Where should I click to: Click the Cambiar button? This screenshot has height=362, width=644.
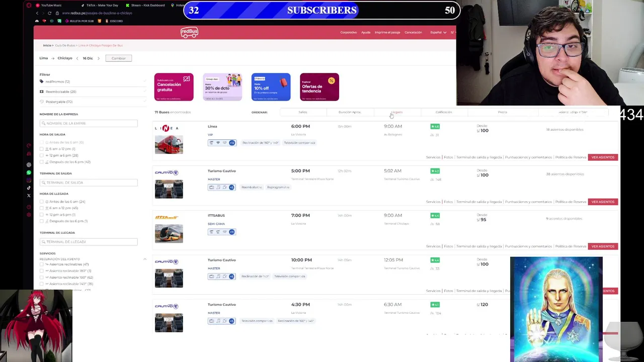[x=119, y=58]
